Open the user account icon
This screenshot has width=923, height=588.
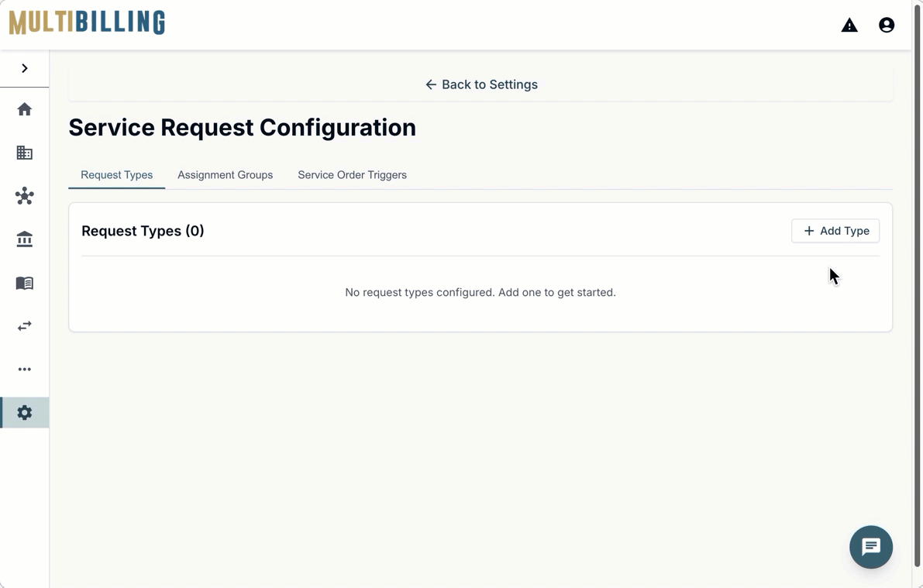coord(887,25)
